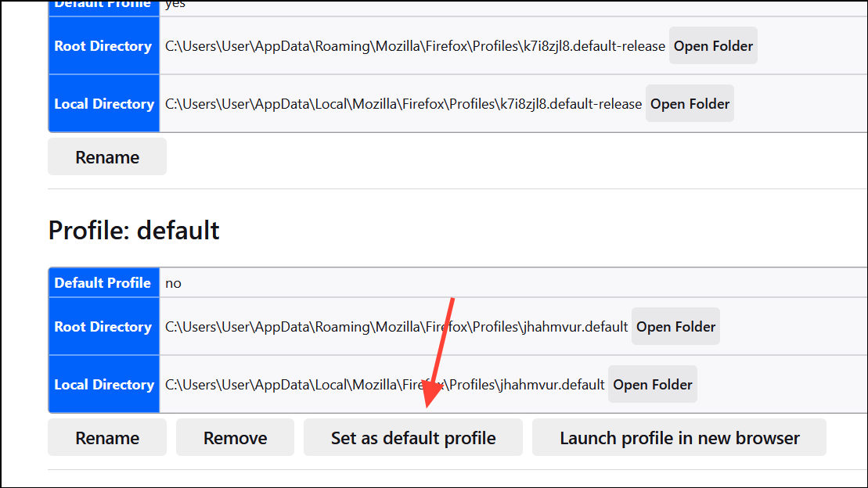Screen dimensions: 868x488
Task: Select Local Directory label of default-release profile
Action: coord(104,104)
